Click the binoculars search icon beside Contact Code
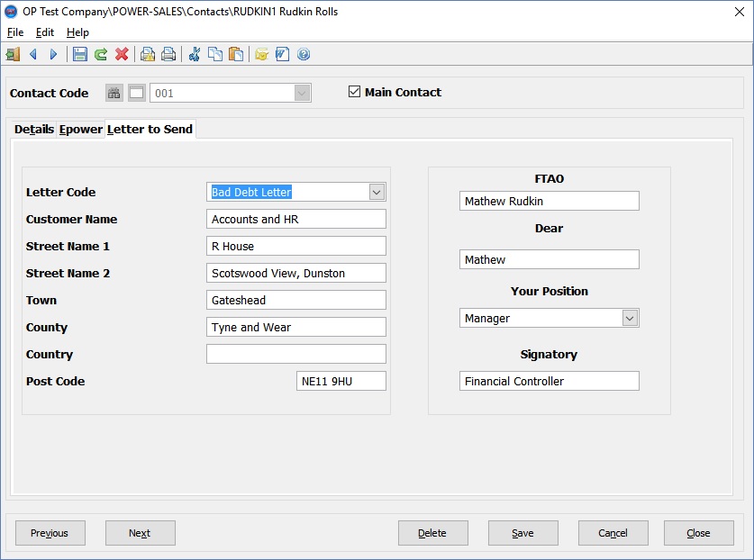This screenshot has width=754, height=560. (x=114, y=93)
